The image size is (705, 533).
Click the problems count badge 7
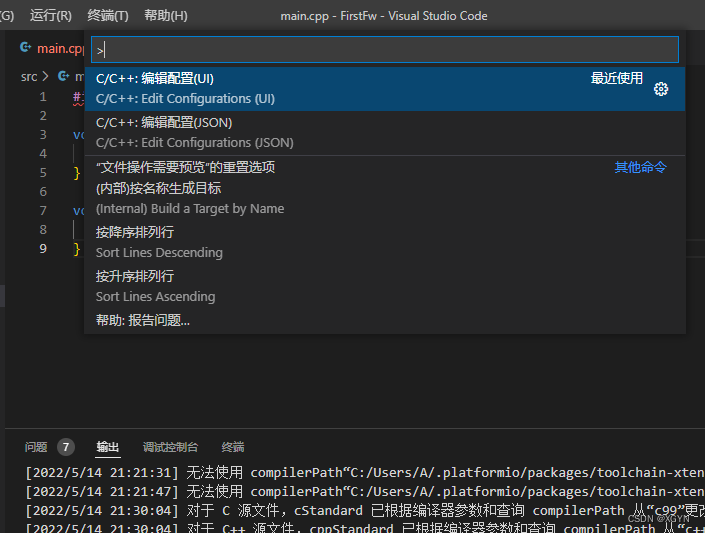[x=66, y=447]
